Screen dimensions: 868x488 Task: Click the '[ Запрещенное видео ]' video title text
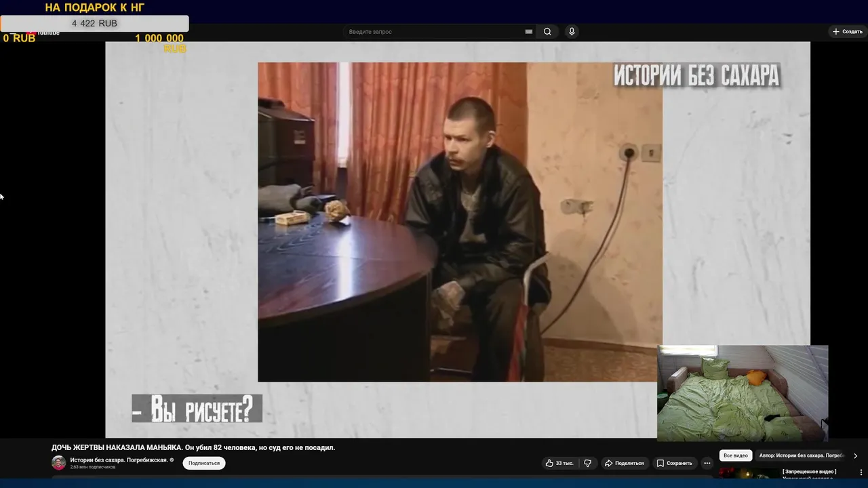[809, 471]
